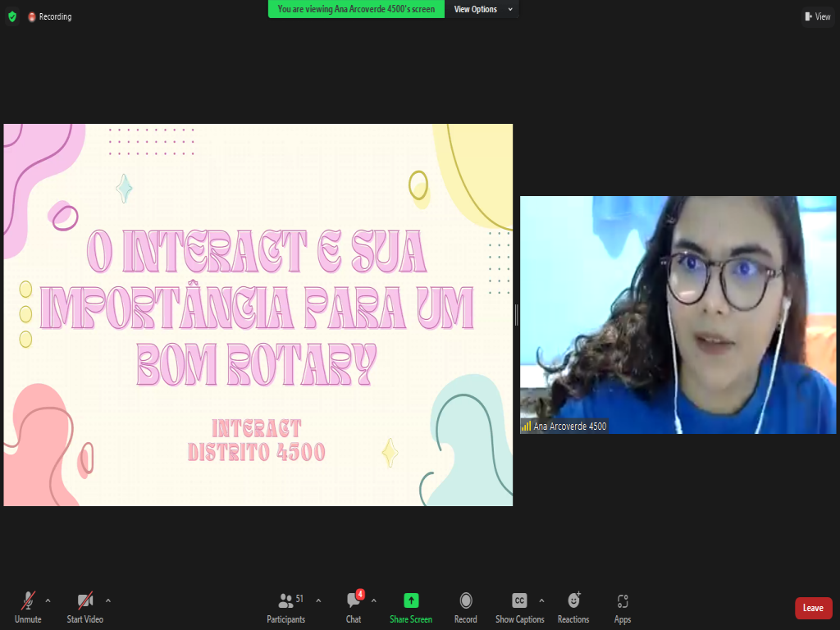840x630 pixels.
Task: Turn on camera with Start Video
Action: click(84, 606)
